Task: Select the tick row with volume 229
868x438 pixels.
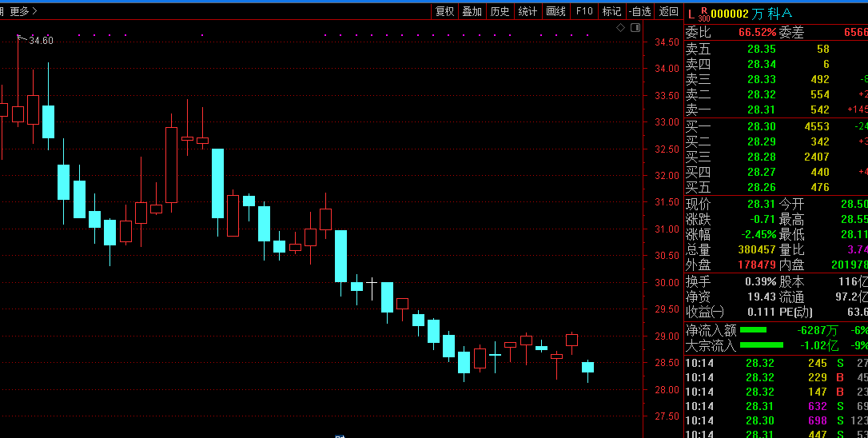Action: (776, 377)
